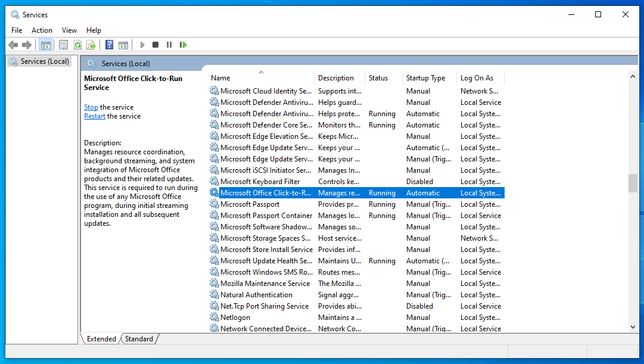Select Microsoft Office Click-to-R... row
The width and height of the screenshot is (644, 364).
[x=356, y=192]
